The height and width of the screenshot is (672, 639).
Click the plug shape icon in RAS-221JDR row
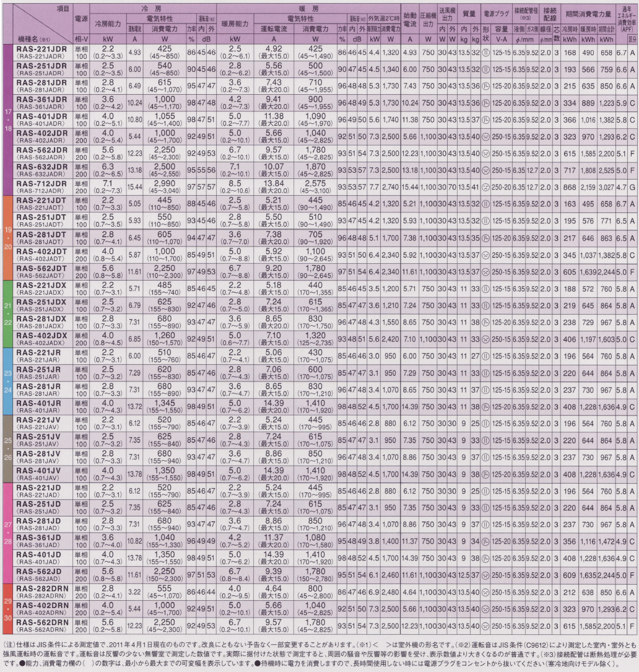click(x=486, y=53)
